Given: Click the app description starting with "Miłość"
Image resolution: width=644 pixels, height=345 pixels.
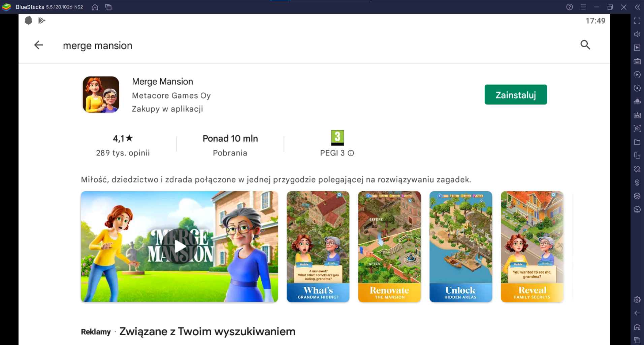Looking at the screenshot, I should click(x=276, y=179).
